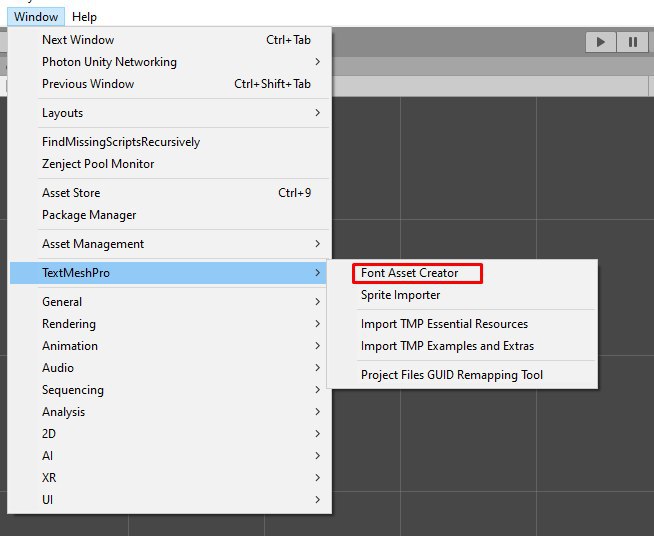Image resolution: width=654 pixels, height=536 pixels.
Task: Expand the Animation submenu
Action: pyautogui.click(x=169, y=346)
